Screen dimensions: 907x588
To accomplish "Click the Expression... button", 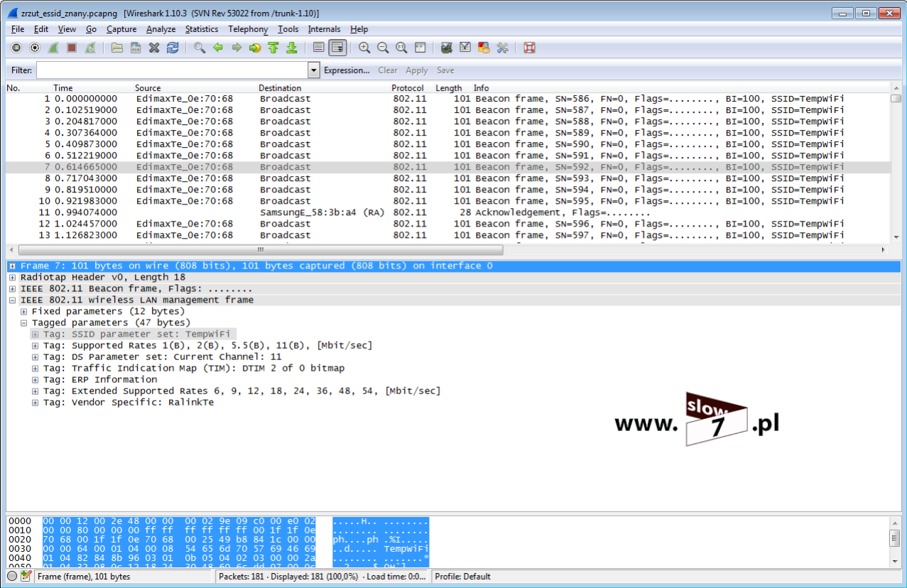I will [x=347, y=70].
